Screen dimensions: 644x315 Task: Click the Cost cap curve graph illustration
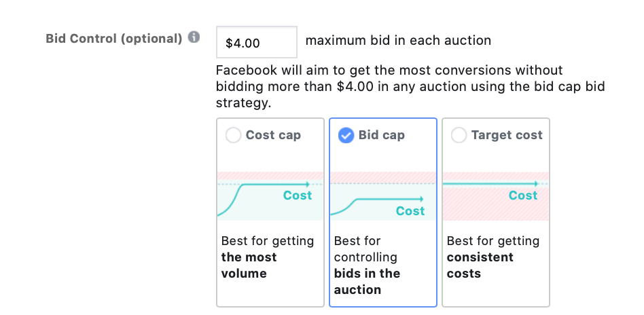270,196
